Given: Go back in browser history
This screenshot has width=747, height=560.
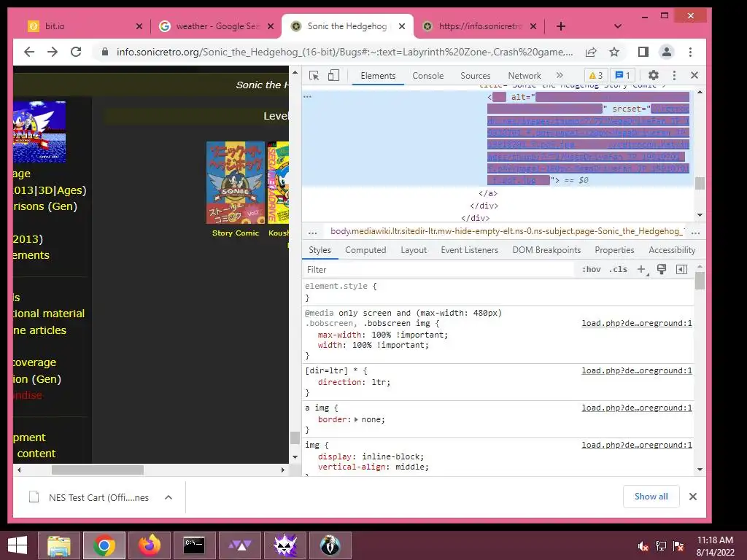Looking at the screenshot, I should point(29,52).
